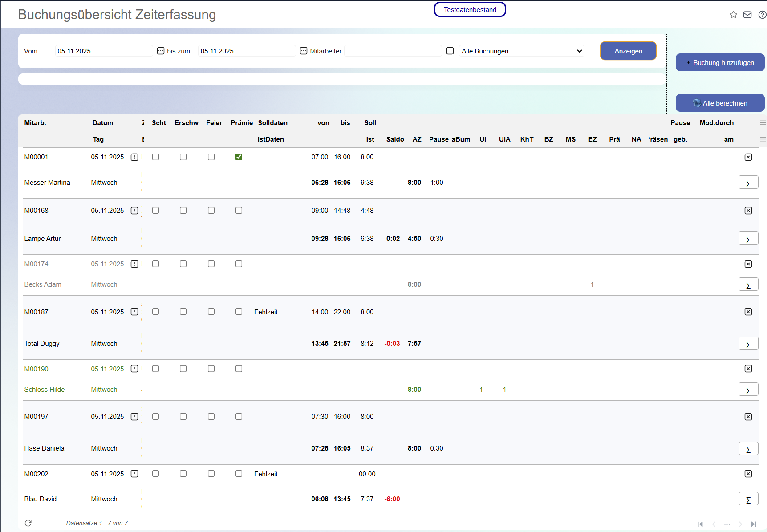767x532 pixels.
Task: Sort by the Solldaten column header
Action: [x=273, y=123]
